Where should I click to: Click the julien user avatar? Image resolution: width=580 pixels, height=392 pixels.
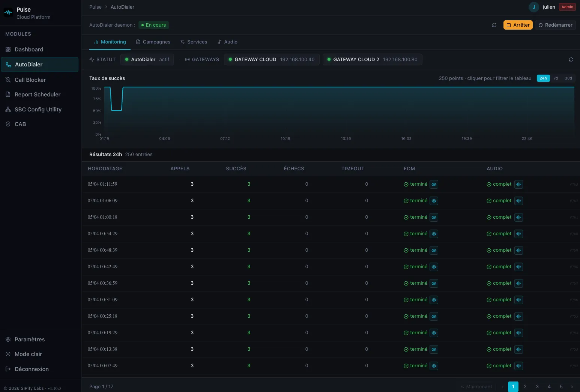[x=533, y=7]
